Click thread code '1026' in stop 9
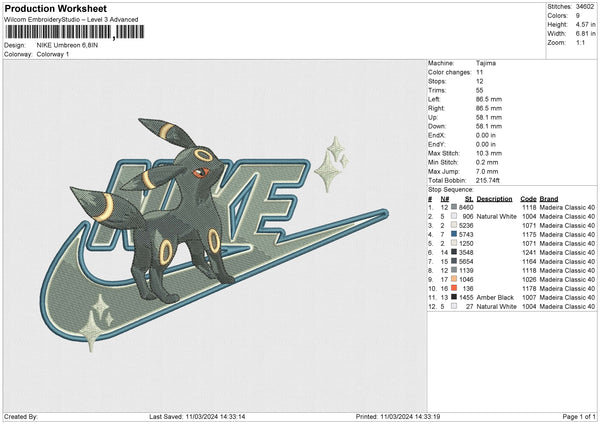Viewport: 600px width, 424px height. click(529, 279)
